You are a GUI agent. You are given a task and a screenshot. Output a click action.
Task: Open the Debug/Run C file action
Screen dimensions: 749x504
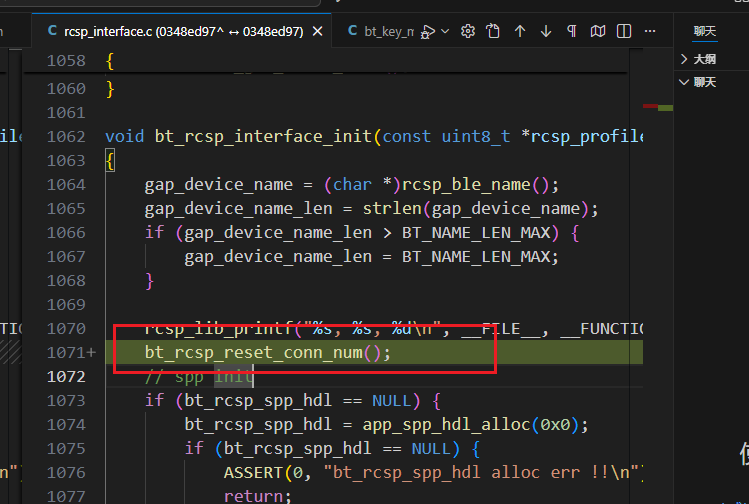(x=428, y=32)
